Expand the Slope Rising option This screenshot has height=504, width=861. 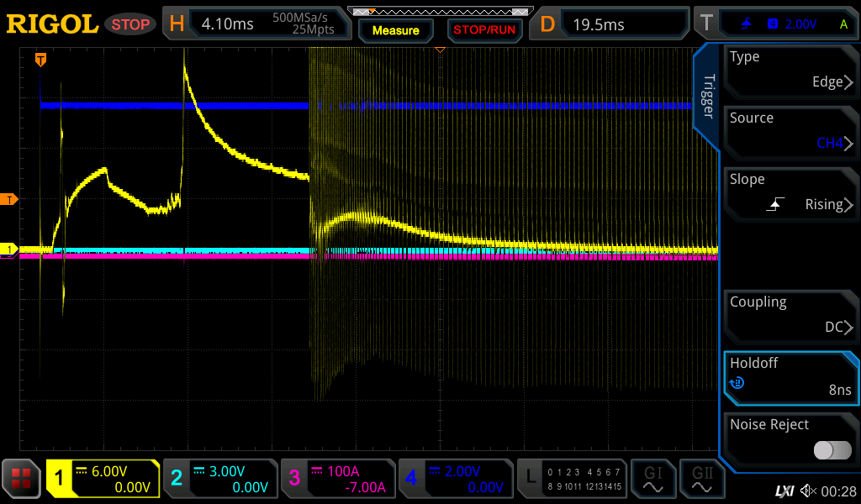790,192
